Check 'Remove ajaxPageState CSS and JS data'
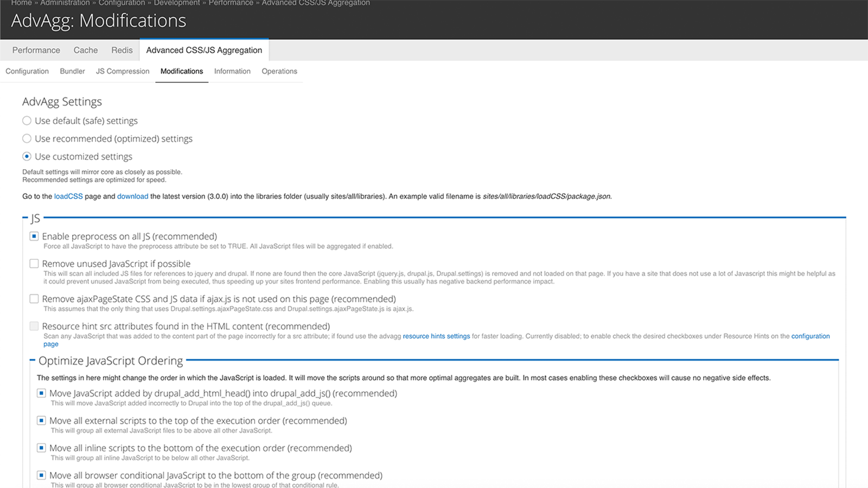 (x=34, y=299)
